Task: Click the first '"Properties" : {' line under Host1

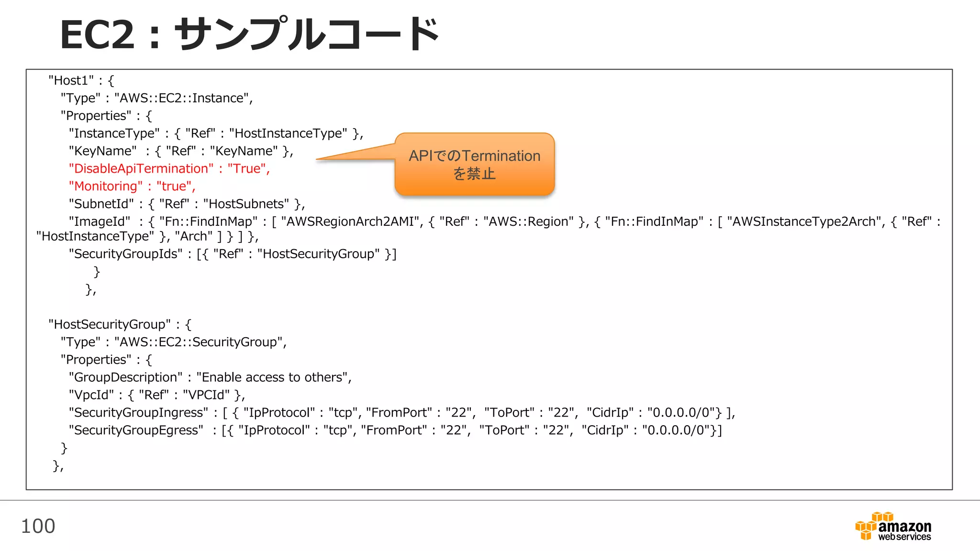Action: pos(106,116)
